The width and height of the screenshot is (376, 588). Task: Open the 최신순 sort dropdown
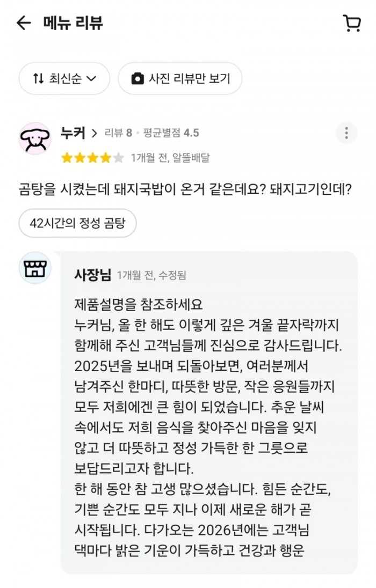coord(64,78)
